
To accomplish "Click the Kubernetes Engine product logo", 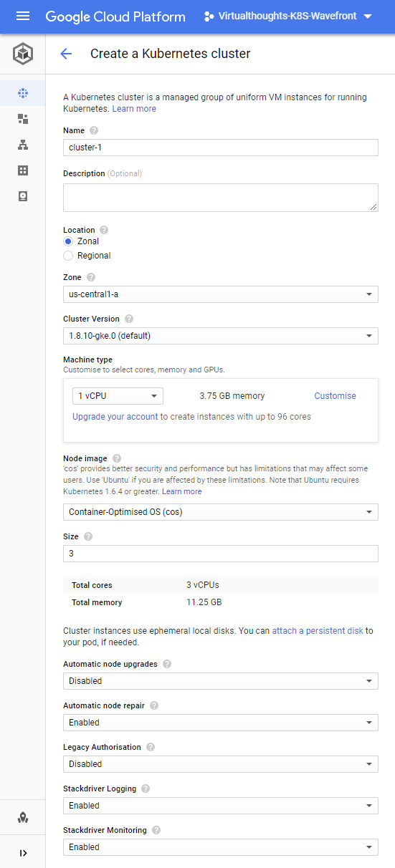I will (x=23, y=54).
